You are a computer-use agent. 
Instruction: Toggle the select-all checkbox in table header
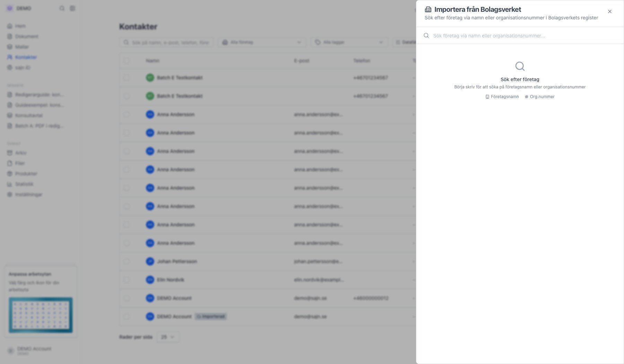pyautogui.click(x=127, y=61)
